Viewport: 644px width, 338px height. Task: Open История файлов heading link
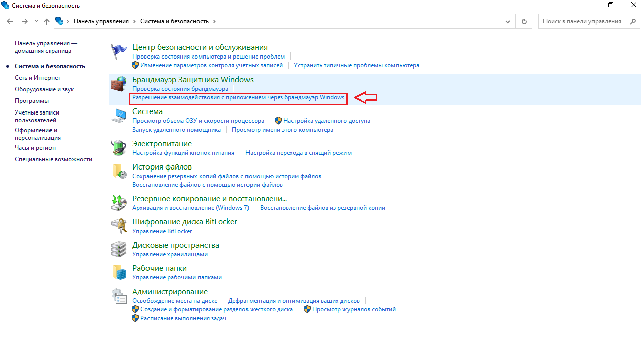(162, 167)
